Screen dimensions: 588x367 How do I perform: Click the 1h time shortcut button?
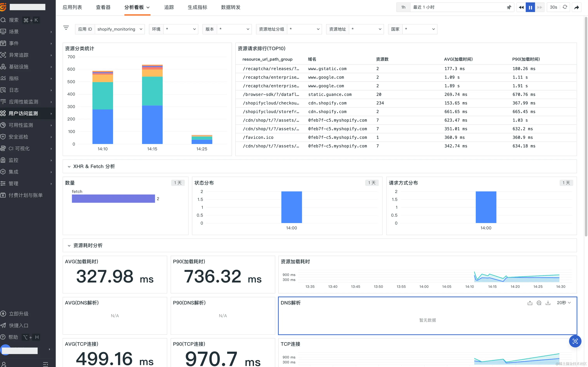click(403, 7)
